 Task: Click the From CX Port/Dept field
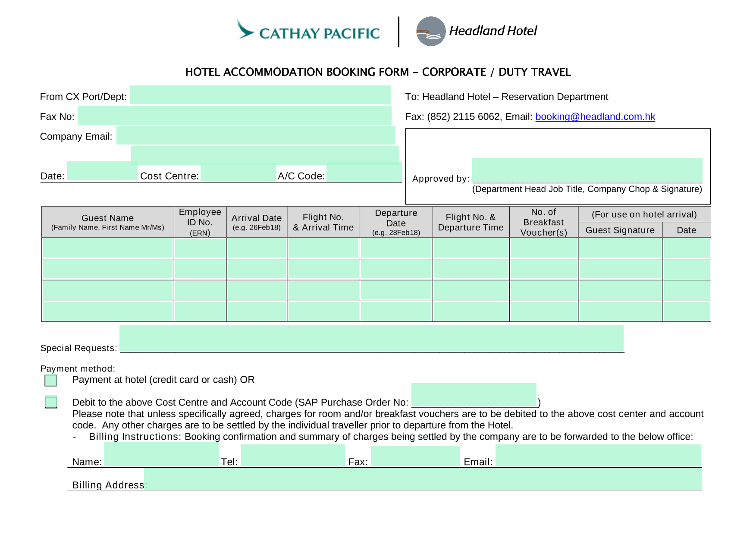click(260, 95)
